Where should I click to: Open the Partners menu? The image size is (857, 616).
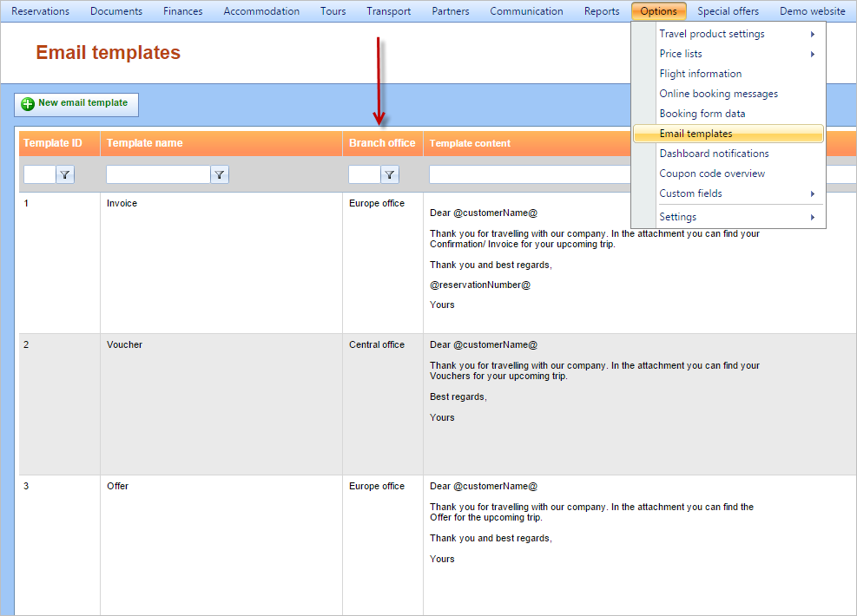(x=451, y=11)
